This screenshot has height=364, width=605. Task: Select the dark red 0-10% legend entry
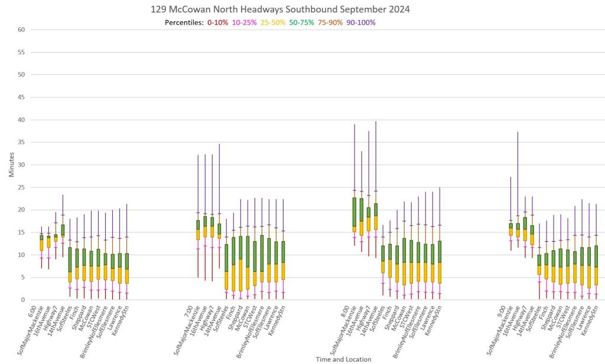point(218,22)
